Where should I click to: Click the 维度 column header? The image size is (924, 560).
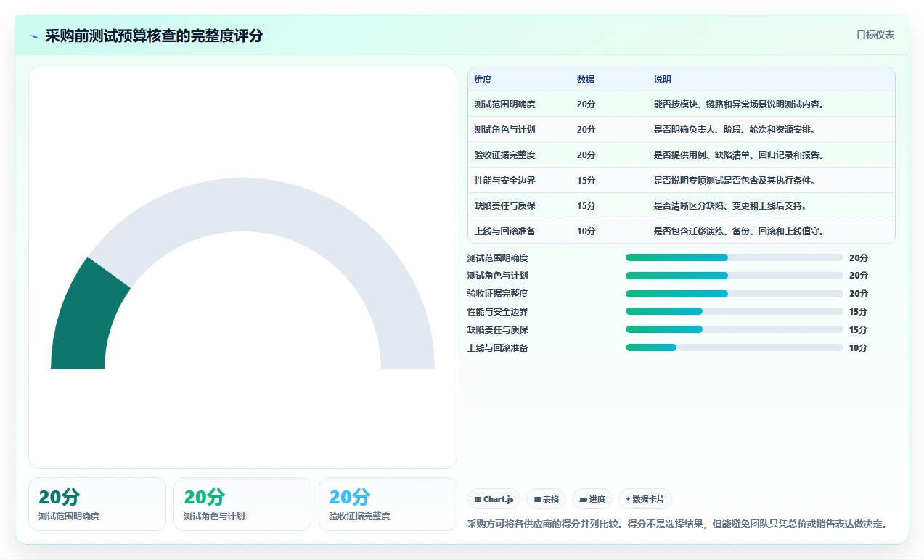[x=483, y=80]
